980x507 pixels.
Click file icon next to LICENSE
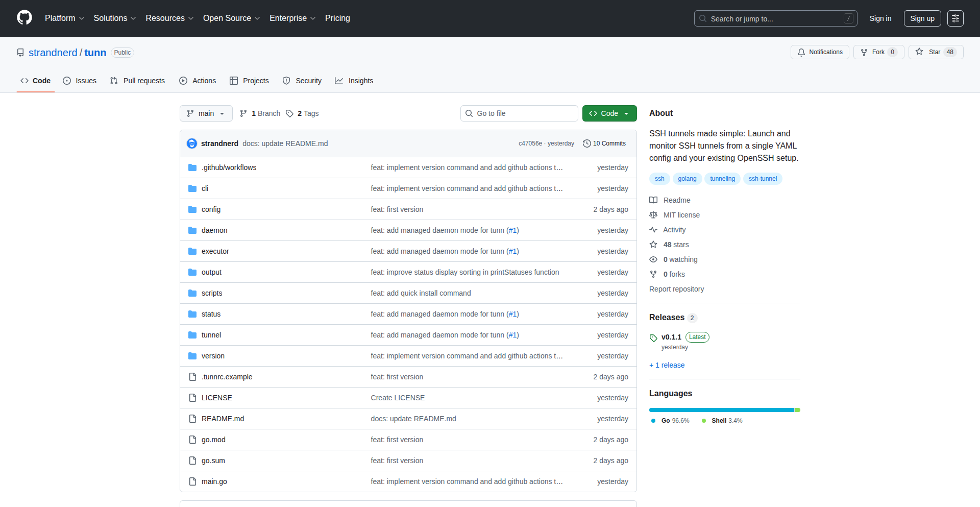point(192,398)
